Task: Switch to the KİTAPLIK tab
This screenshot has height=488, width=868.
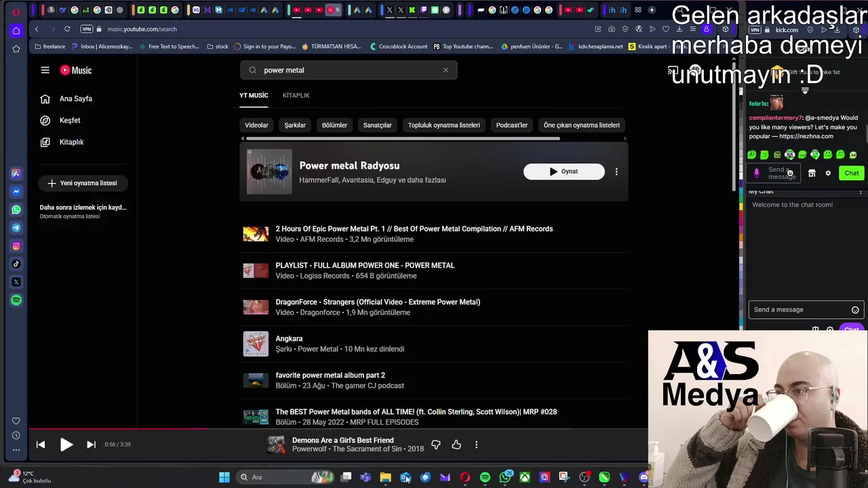Action: point(296,96)
